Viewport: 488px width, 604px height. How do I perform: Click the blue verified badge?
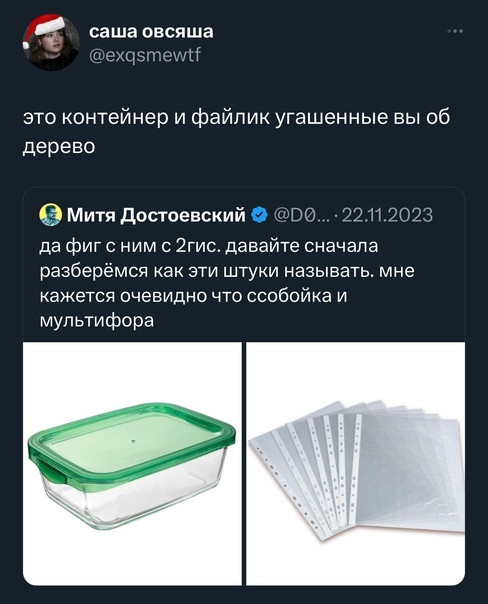click(260, 214)
